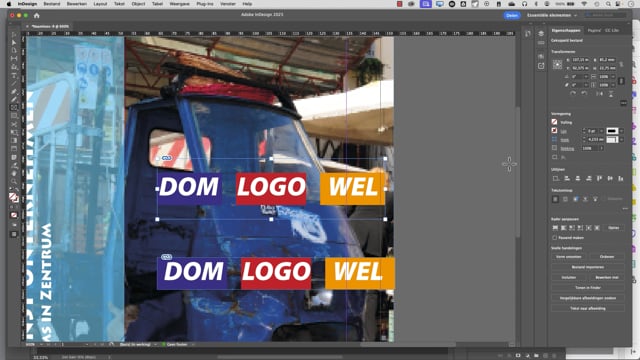Open the stroke type dropdown arrow
Screen dimensions: 640x360
pos(621,131)
